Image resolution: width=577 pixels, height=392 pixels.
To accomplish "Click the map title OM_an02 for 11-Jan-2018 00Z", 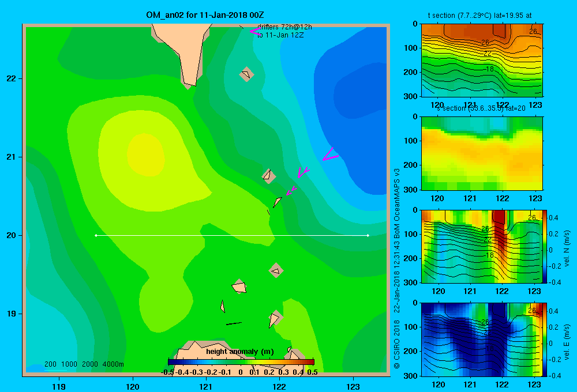I will pos(205,15).
